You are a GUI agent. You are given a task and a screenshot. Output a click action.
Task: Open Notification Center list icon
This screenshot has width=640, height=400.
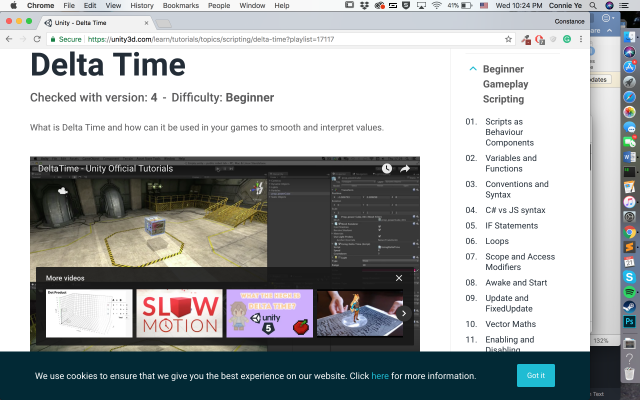[x=624, y=5]
